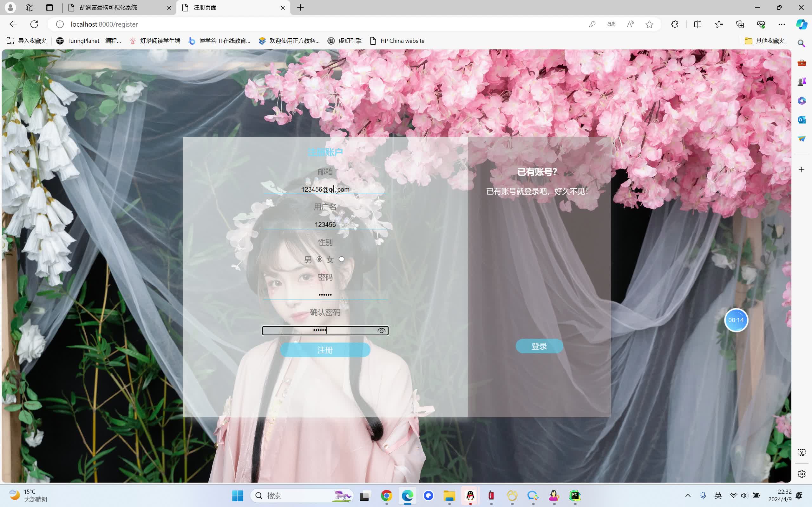Screen dimensions: 812x507
Task: Open split screen view icon
Action: 697,24
